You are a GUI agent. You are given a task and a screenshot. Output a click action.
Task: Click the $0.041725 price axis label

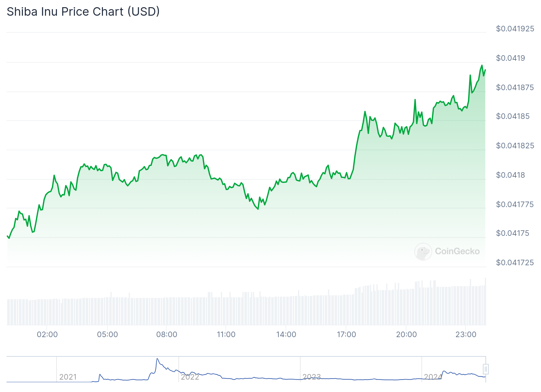point(515,263)
